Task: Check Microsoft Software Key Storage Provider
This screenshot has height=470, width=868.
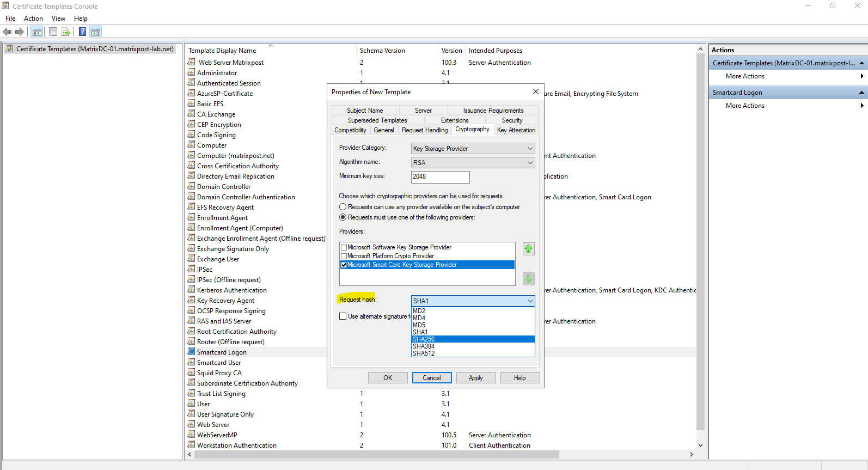Action: tap(344, 247)
